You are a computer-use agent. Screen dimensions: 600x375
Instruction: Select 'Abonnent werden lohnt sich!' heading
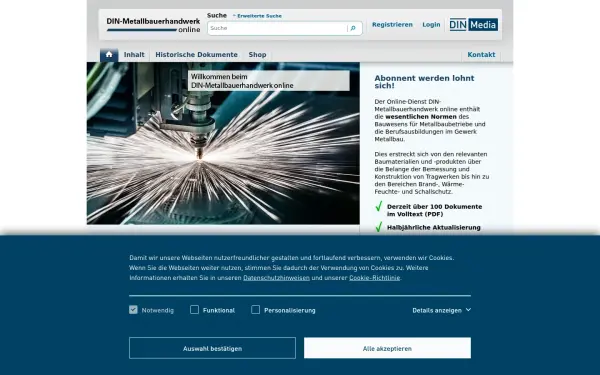pos(424,82)
